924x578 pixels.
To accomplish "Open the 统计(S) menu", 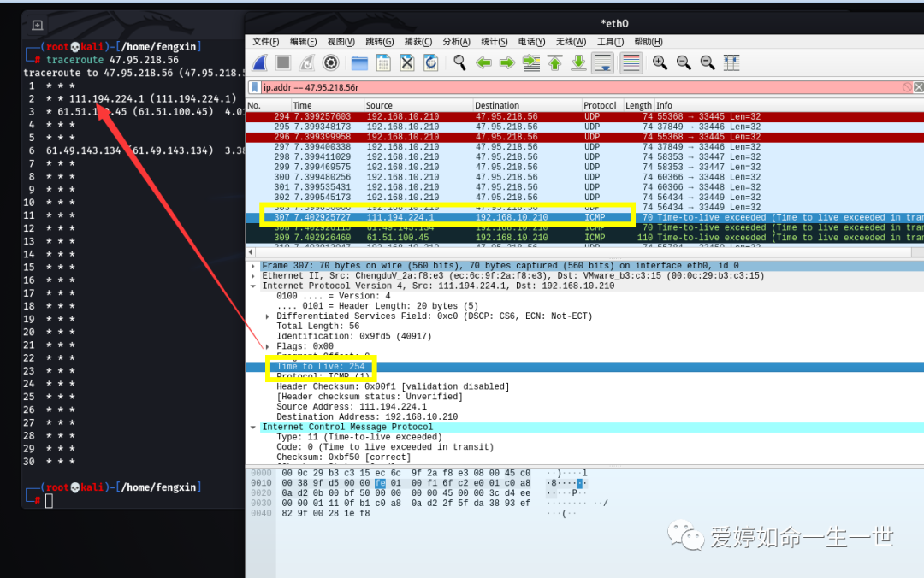I will 495,42.
